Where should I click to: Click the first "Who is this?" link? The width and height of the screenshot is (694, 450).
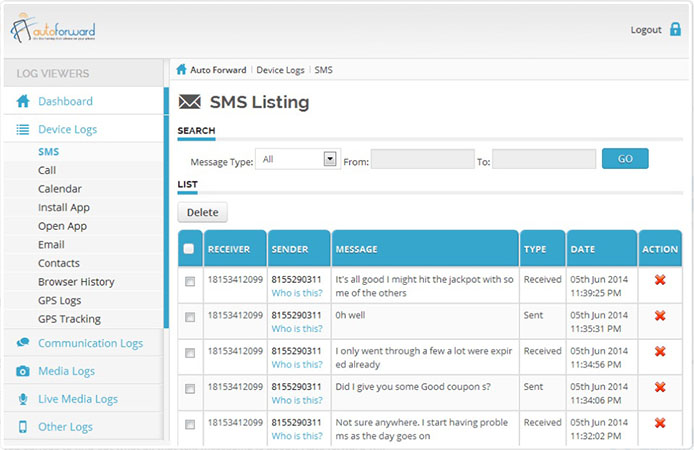click(x=297, y=293)
